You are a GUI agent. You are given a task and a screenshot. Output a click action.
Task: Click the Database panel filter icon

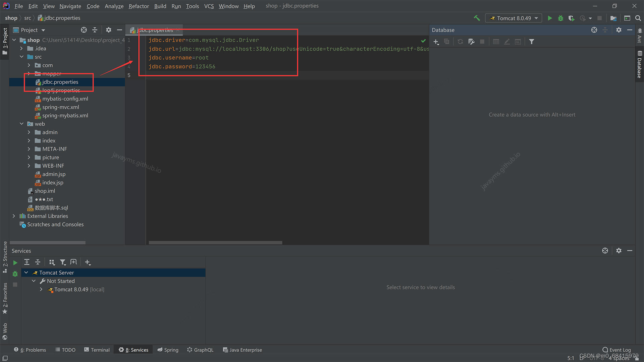[x=532, y=42]
